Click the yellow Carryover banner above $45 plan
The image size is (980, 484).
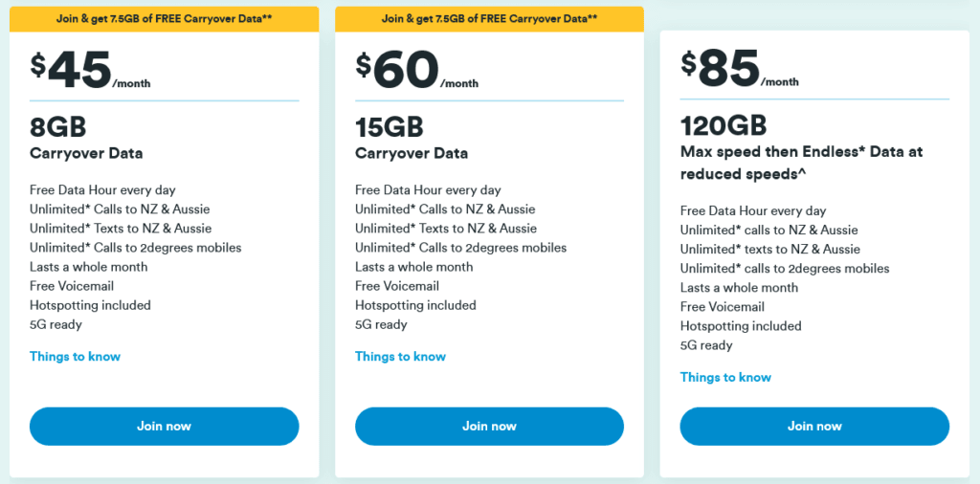pos(164,18)
